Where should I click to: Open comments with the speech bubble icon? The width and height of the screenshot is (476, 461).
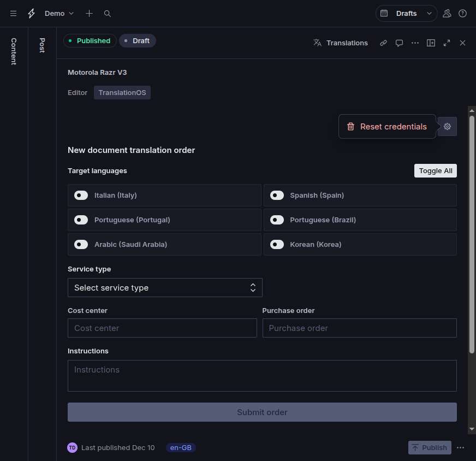pyautogui.click(x=399, y=43)
